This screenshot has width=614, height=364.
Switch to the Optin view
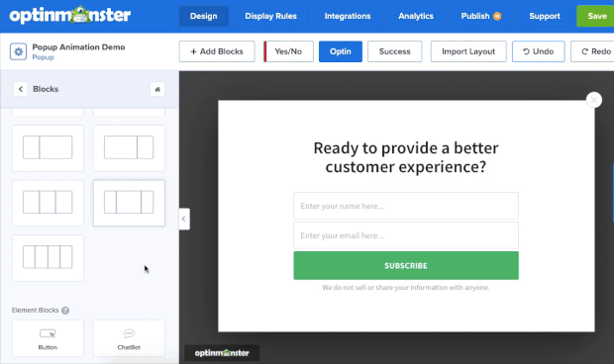tap(341, 51)
